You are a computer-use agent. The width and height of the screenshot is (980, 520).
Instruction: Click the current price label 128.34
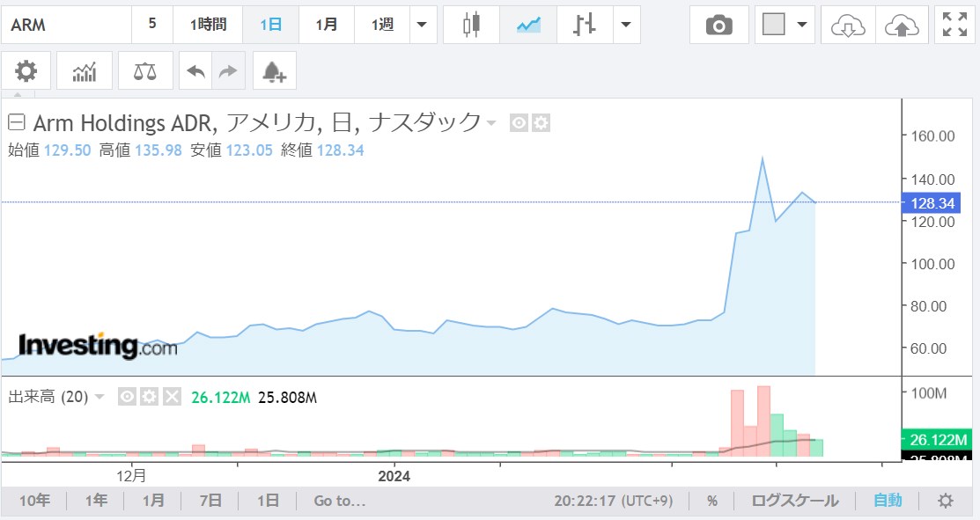coord(932,203)
